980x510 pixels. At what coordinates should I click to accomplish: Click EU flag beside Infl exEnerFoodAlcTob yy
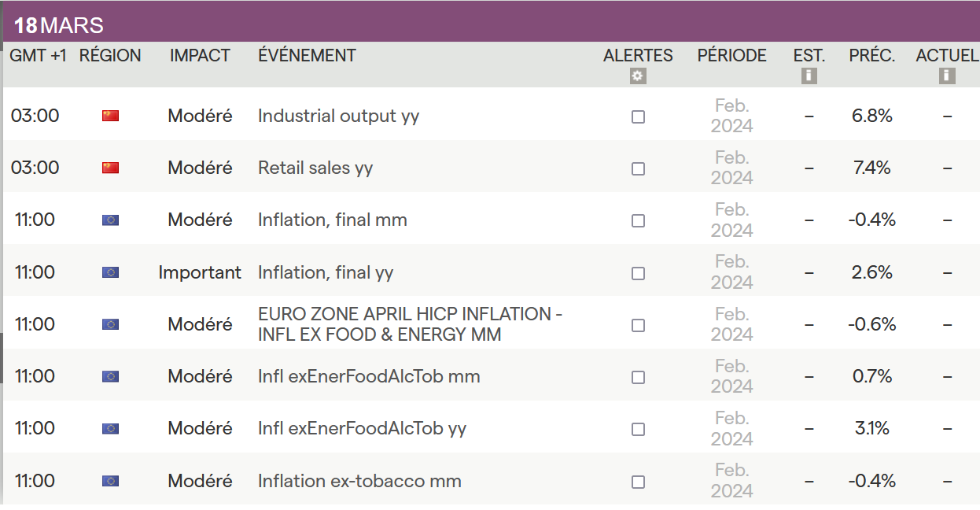pos(110,429)
